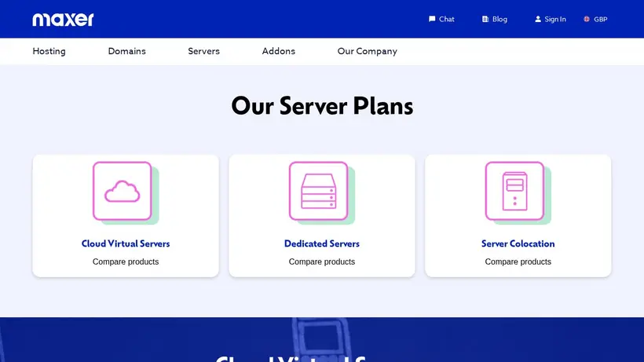Open the Hosting menu
The image size is (644, 362).
click(x=49, y=51)
